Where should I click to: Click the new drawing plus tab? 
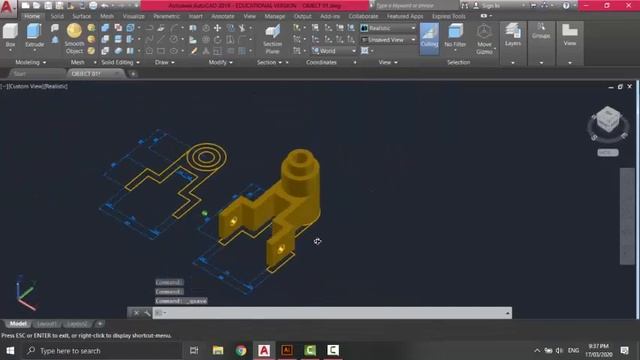[133, 74]
